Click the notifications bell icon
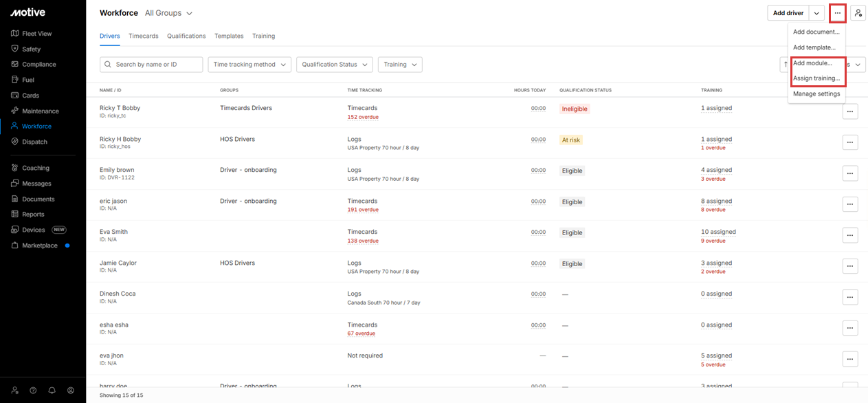The image size is (868, 403). coord(52,390)
